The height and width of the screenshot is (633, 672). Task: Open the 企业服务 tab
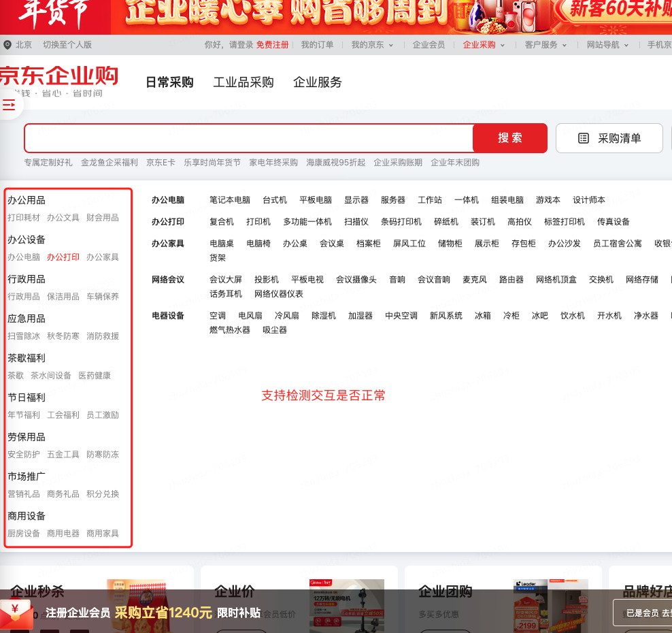pyautogui.click(x=317, y=82)
